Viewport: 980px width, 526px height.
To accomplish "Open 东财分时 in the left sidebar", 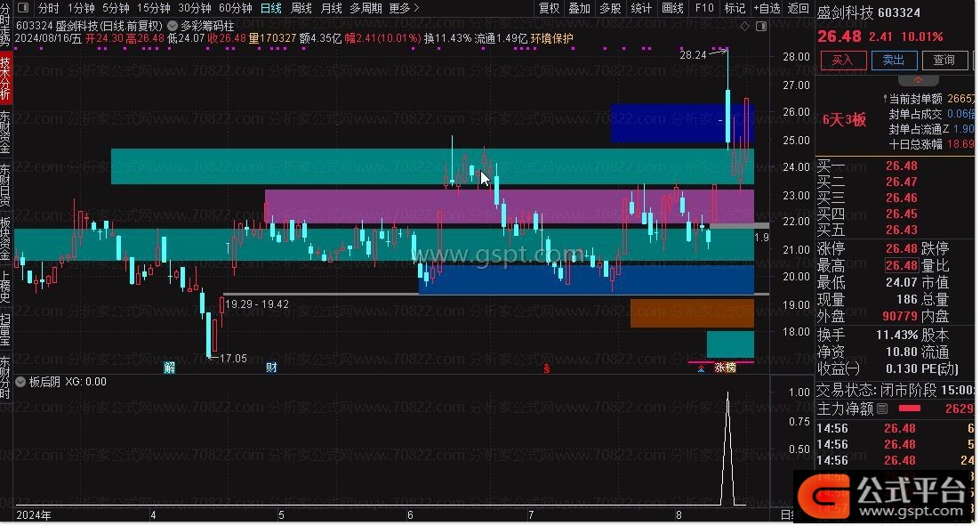I will click(x=5, y=377).
